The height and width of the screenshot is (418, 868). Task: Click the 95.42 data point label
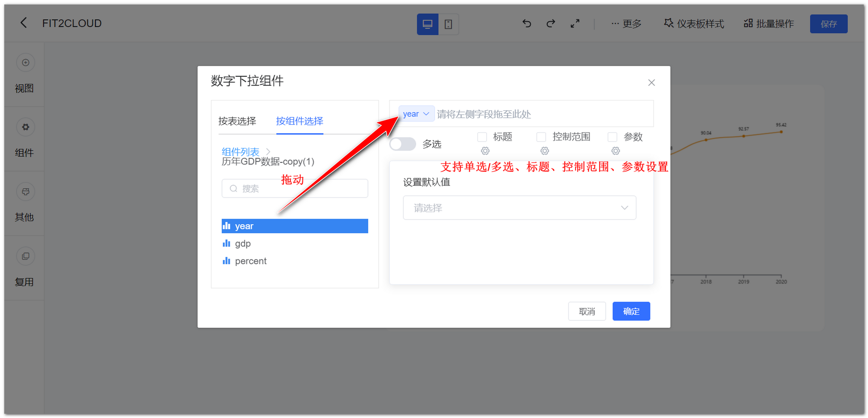point(781,125)
